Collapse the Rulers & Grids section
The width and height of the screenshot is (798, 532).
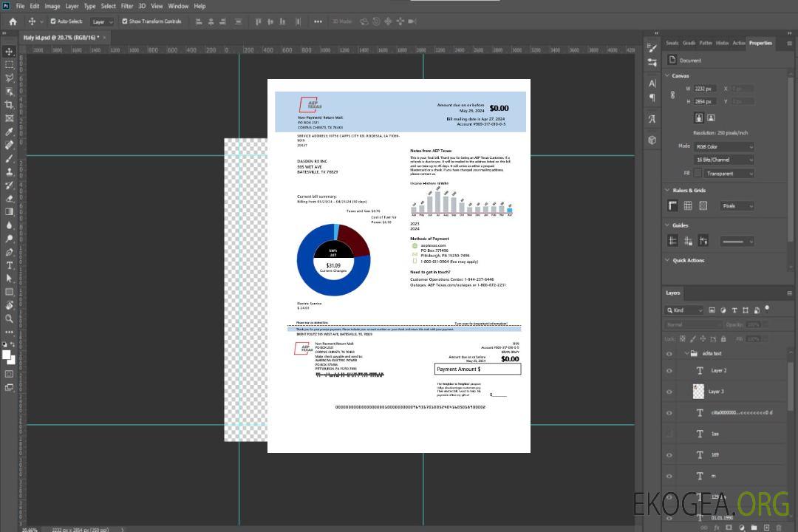[x=667, y=190]
